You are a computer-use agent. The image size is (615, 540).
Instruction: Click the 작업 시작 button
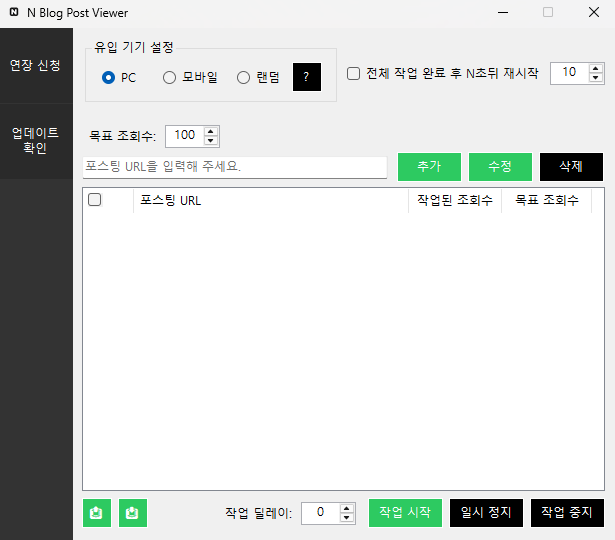[x=405, y=513]
